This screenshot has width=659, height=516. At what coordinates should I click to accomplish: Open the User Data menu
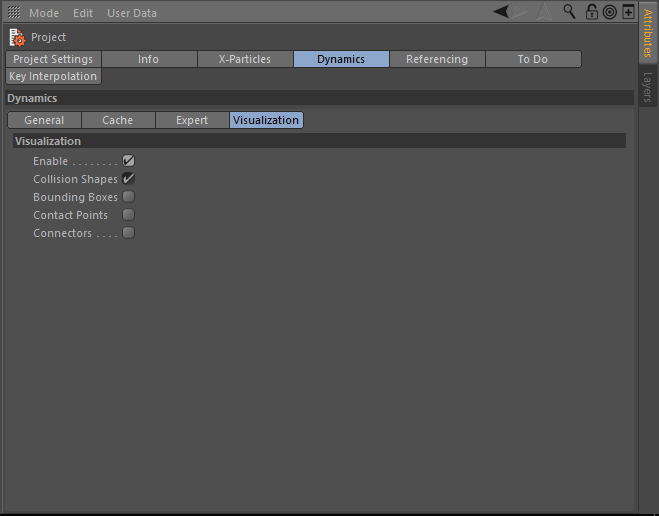132,13
